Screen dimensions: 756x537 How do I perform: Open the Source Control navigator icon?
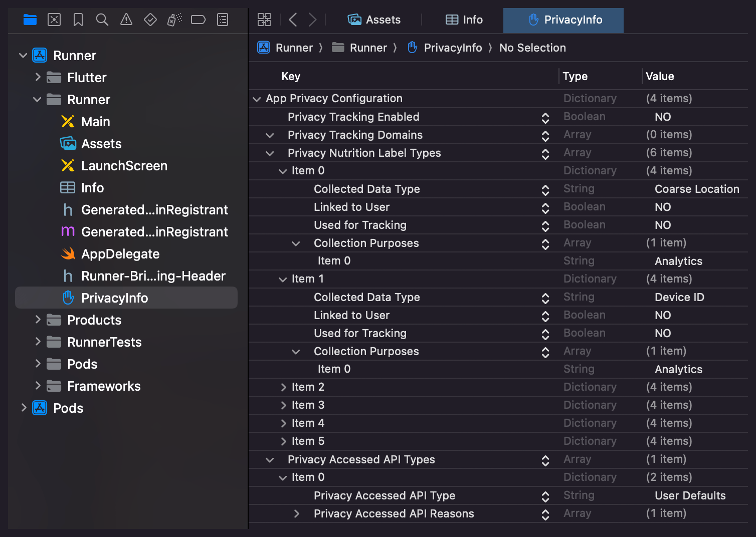[x=54, y=20]
